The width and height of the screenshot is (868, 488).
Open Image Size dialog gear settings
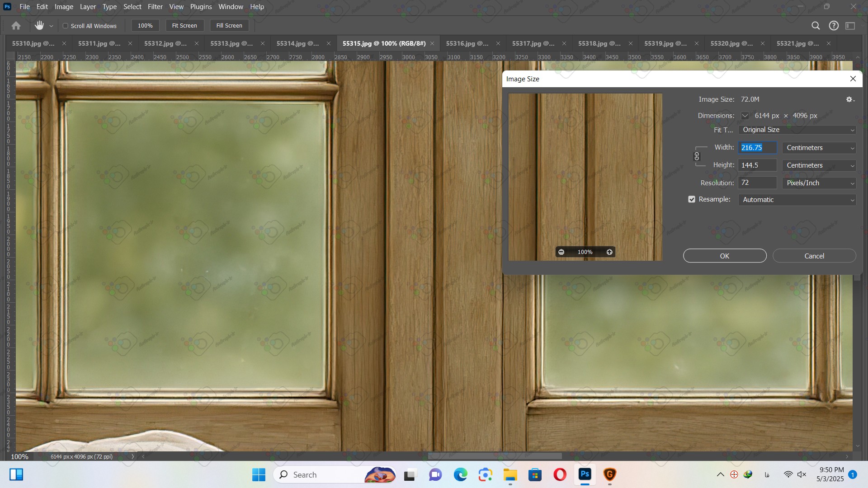(850, 99)
